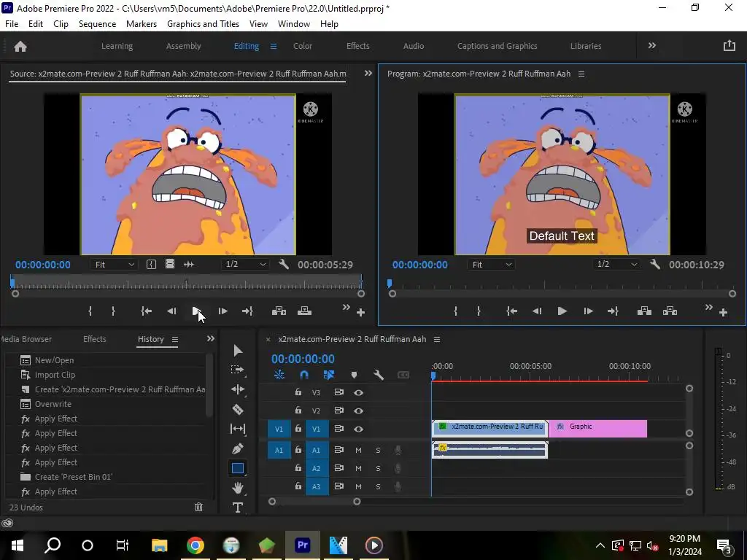Open Timeline display settings wrench
Viewport: 747px width, 560px height.
(379, 375)
